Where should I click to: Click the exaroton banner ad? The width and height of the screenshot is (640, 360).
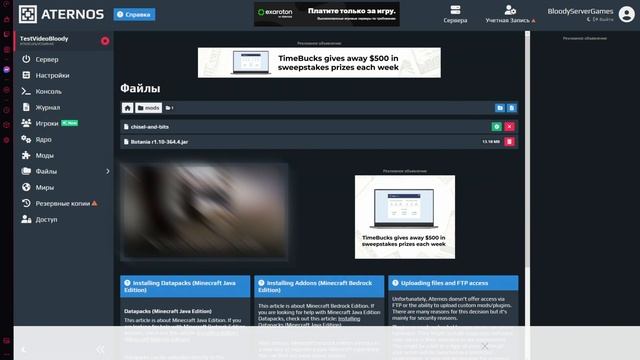tap(327, 14)
